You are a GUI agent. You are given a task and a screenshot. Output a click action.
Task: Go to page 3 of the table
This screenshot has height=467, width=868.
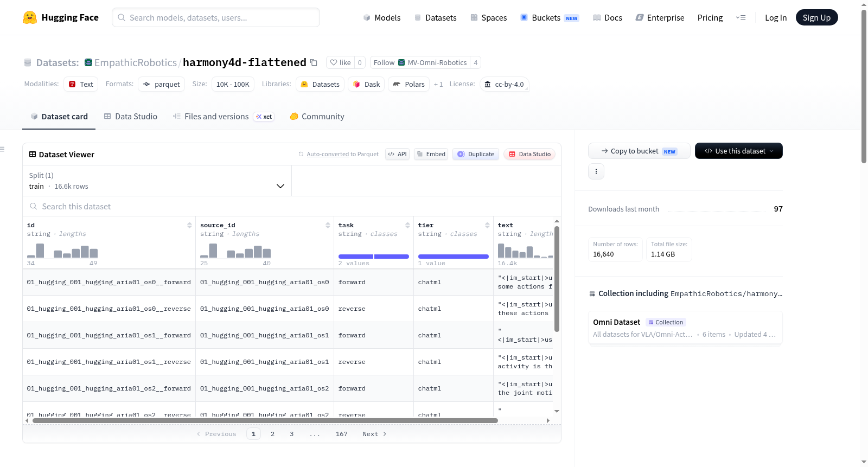pyautogui.click(x=291, y=434)
